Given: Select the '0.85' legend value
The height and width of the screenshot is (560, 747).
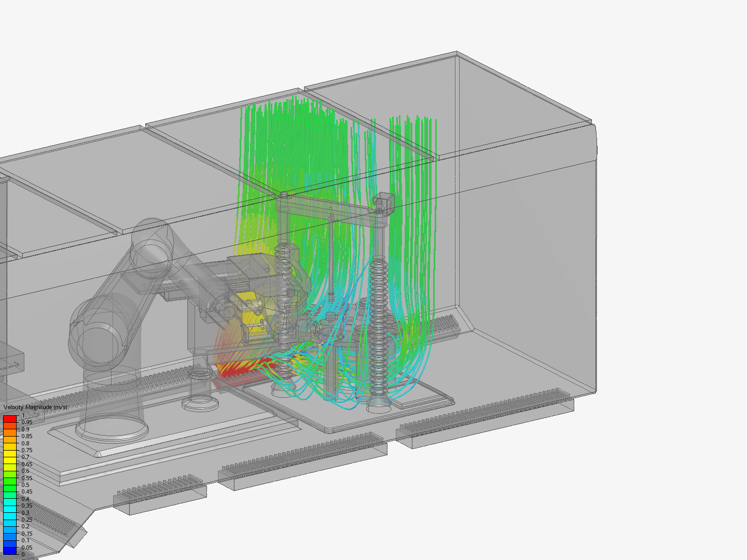Looking at the screenshot, I should (x=26, y=436).
